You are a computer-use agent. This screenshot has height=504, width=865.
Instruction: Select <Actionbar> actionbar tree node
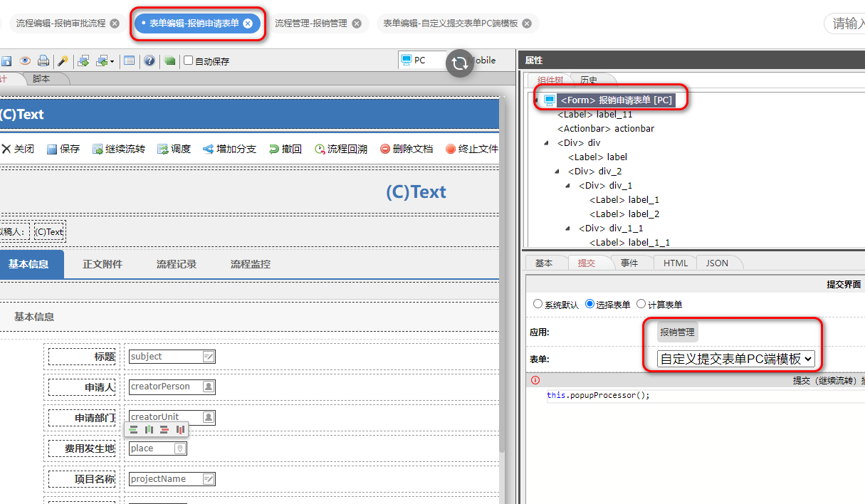coord(606,129)
